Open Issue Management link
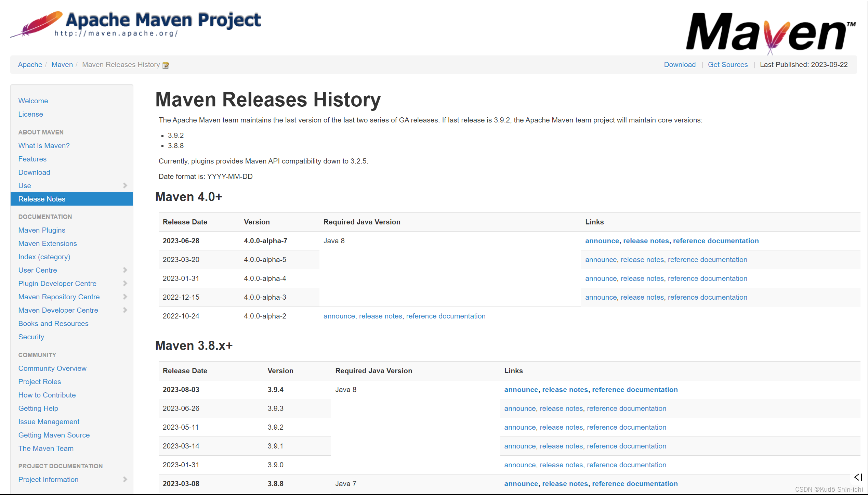Screen dimensions: 868x495 pyautogui.click(x=49, y=422)
